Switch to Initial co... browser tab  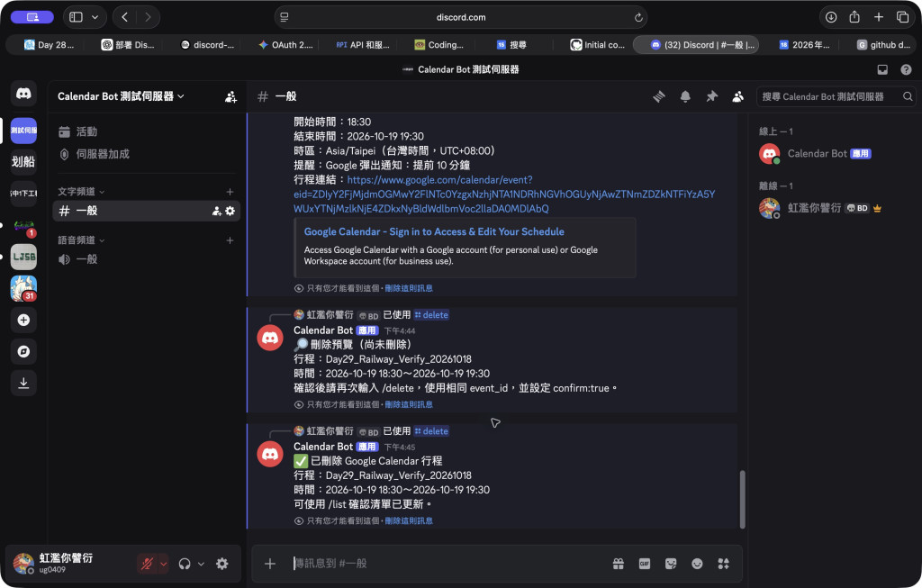click(x=598, y=45)
